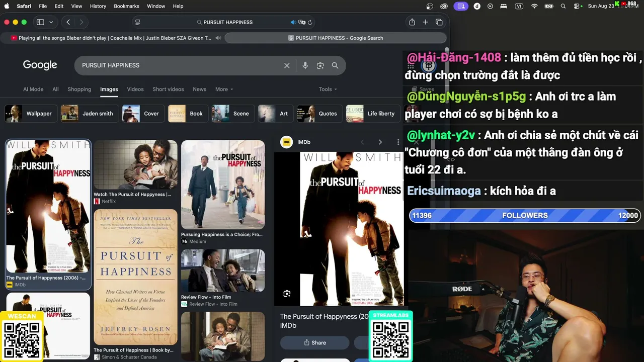Screen dimensions: 644x362
Task: Open the Shopping results tab
Action: 79,89
